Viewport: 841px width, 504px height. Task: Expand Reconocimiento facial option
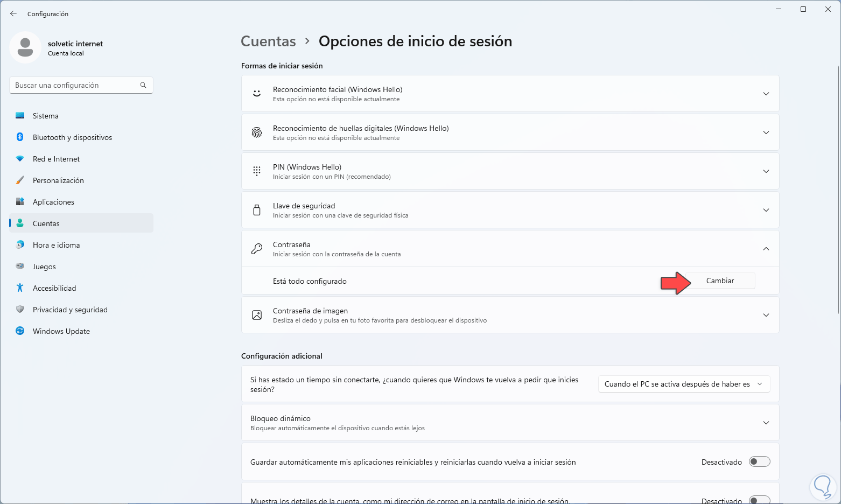pyautogui.click(x=766, y=94)
